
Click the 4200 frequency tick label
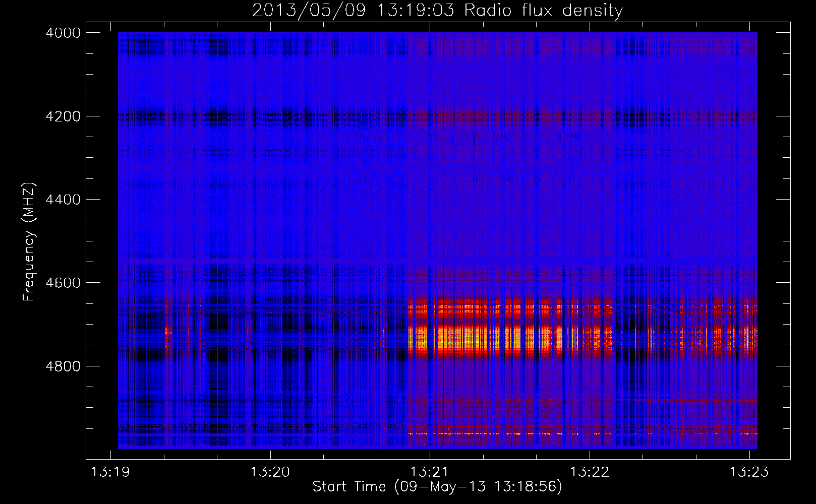click(63, 116)
